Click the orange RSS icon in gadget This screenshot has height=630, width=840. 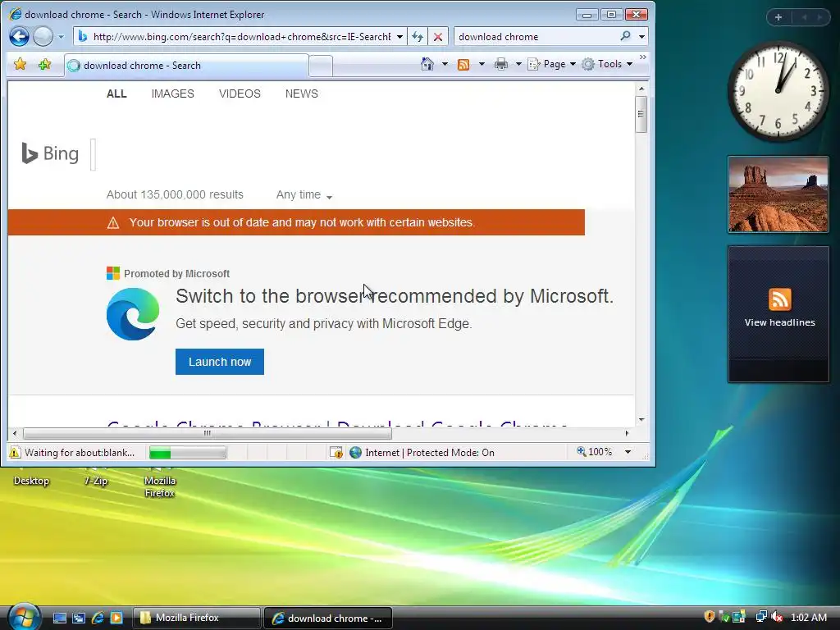pyautogui.click(x=779, y=299)
